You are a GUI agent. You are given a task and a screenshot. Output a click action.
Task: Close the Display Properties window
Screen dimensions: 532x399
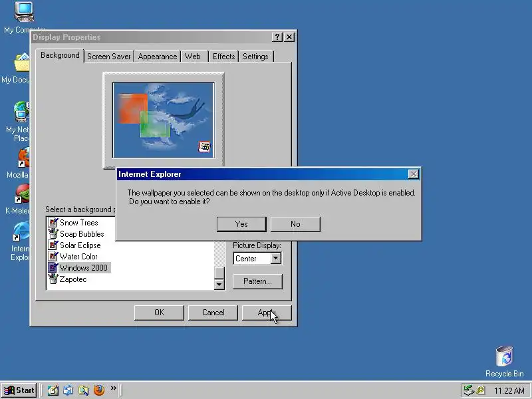coord(289,37)
